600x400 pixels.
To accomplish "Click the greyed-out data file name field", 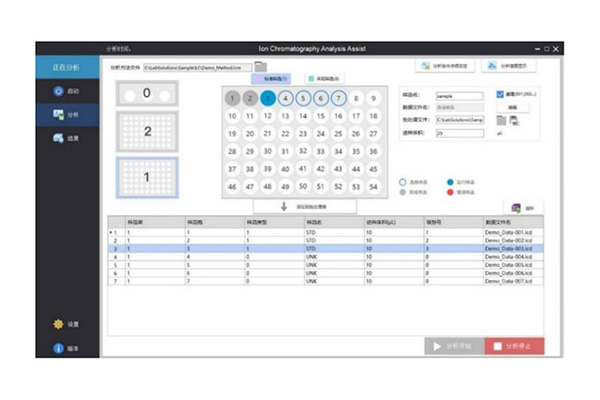I will tap(460, 108).
